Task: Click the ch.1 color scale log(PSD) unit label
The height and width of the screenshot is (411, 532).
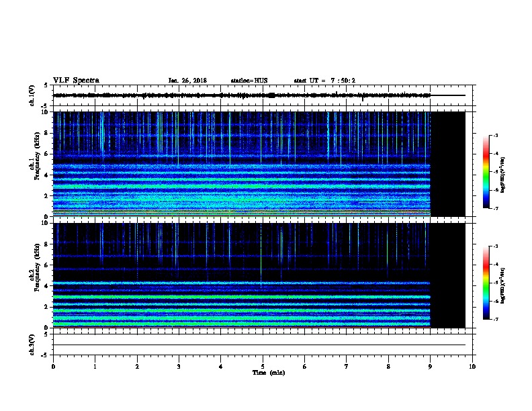Action: (503, 175)
